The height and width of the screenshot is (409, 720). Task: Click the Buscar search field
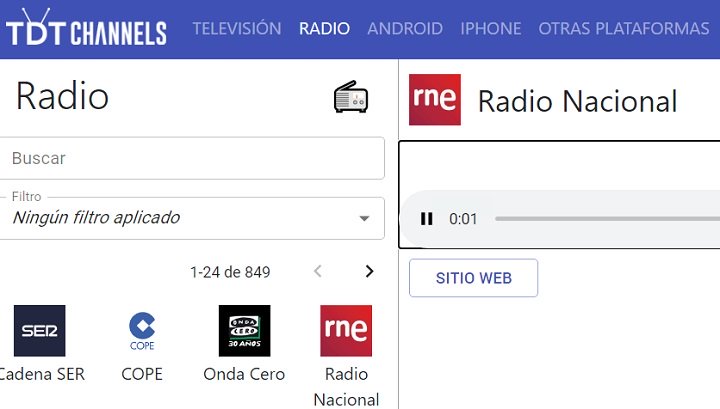pyautogui.click(x=191, y=158)
